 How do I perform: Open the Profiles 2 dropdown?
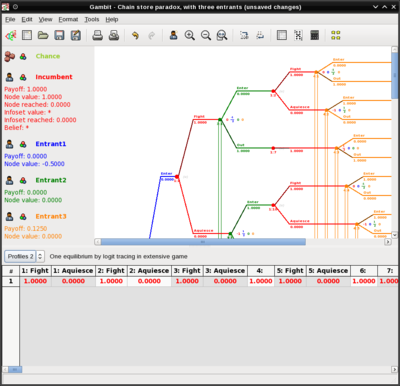coord(20,256)
